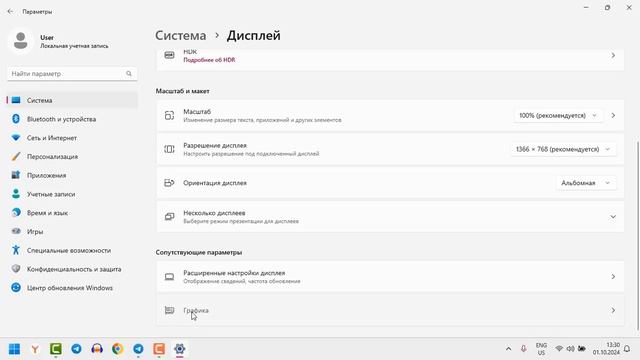The height and width of the screenshot is (360, 640).
Task: Open Приложения section
Action: [x=72, y=176]
